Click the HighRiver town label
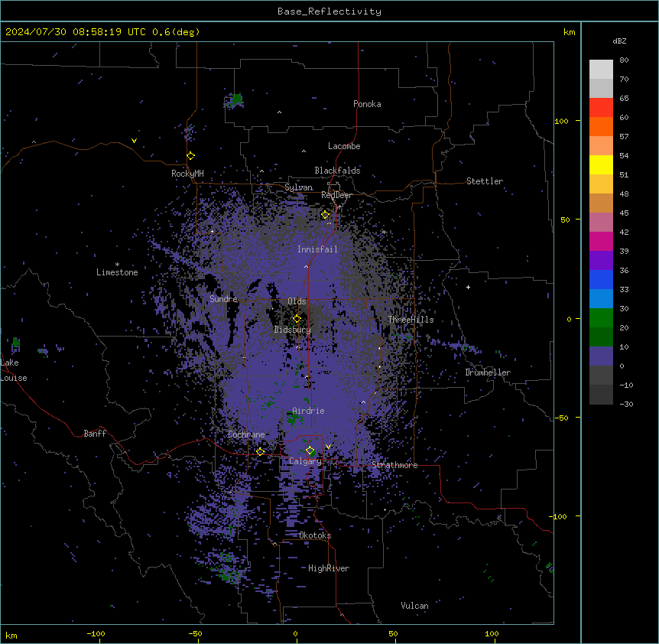 (329, 568)
